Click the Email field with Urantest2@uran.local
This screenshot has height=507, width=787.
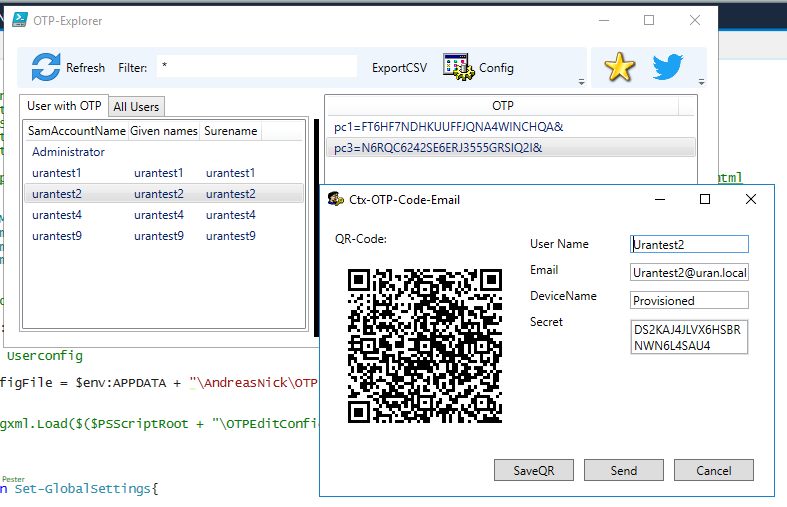coord(689,273)
